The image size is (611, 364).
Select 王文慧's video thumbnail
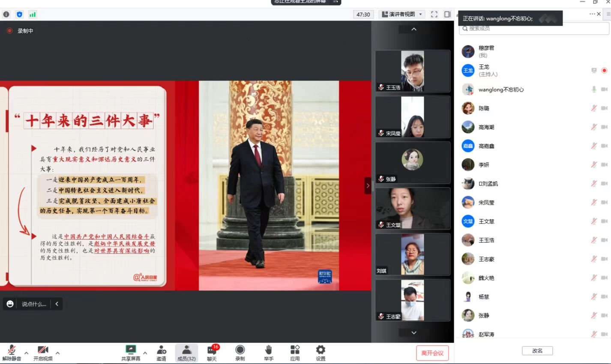point(413,208)
